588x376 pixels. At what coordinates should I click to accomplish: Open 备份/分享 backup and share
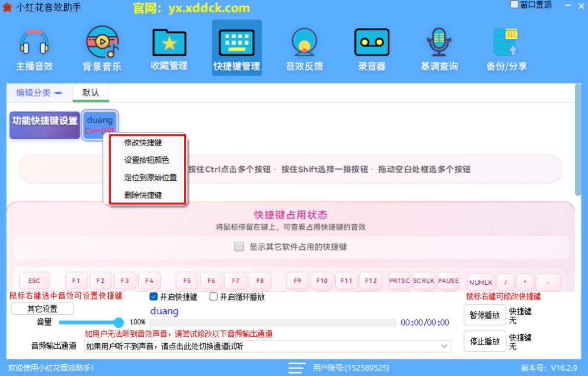506,48
